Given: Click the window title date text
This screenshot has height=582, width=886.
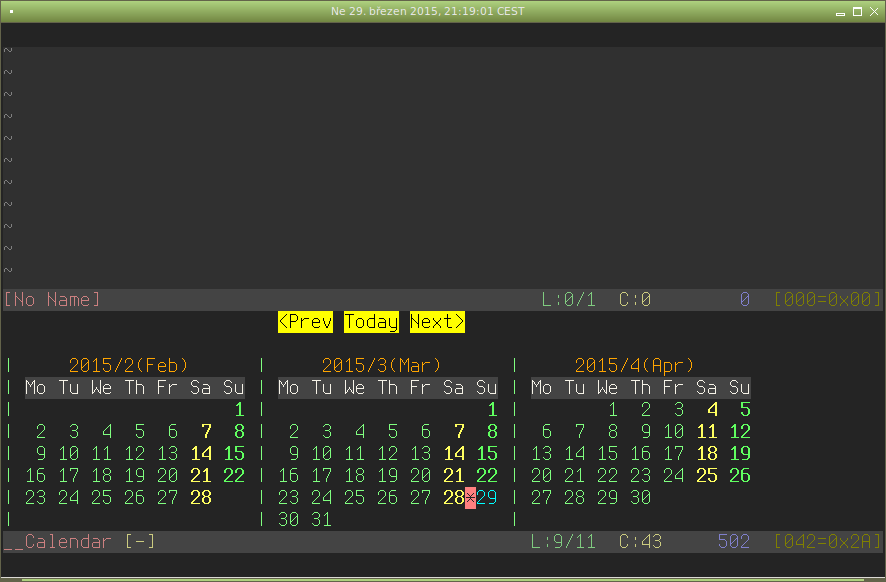Looking at the screenshot, I should [x=428, y=11].
